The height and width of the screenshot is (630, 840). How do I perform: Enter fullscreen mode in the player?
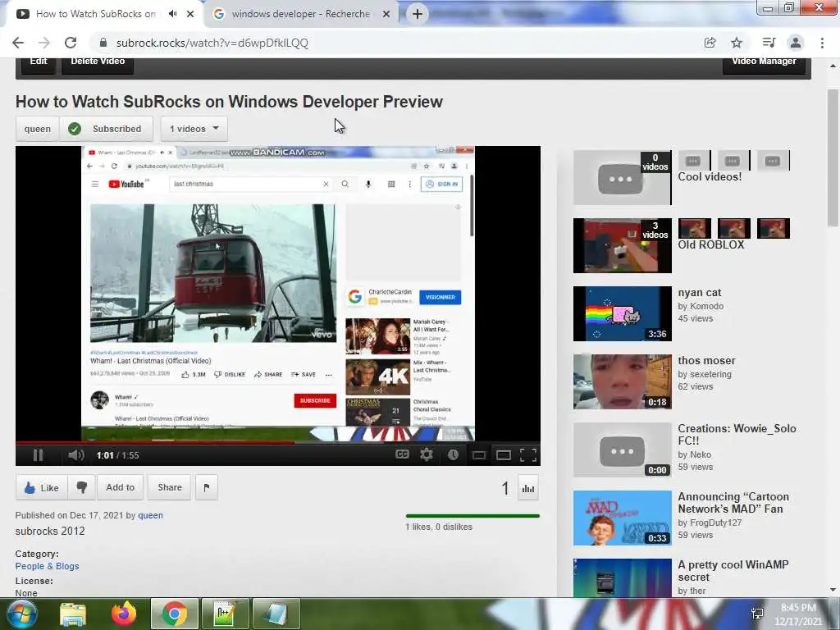pyautogui.click(x=528, y=454)
